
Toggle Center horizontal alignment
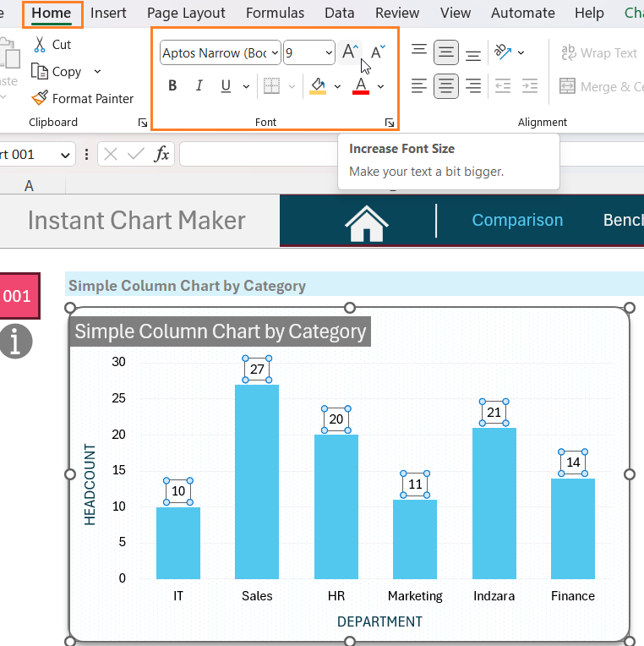(446, 86)
